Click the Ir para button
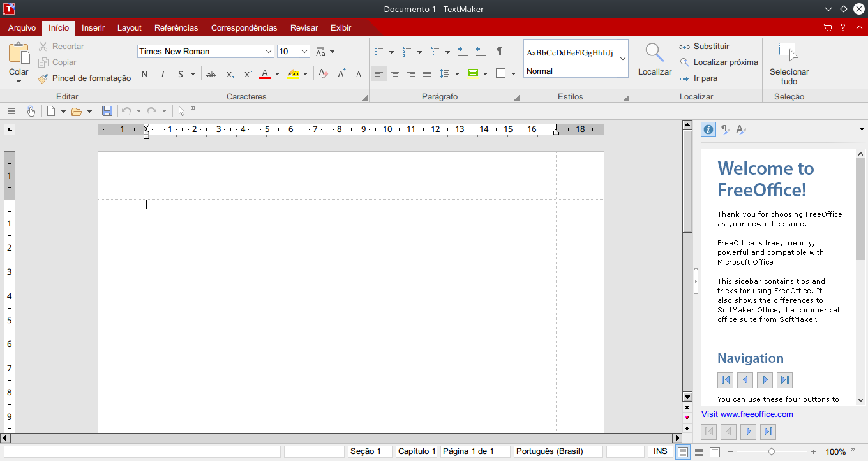This screenshot has width=868, height=461. coord(698,78)
